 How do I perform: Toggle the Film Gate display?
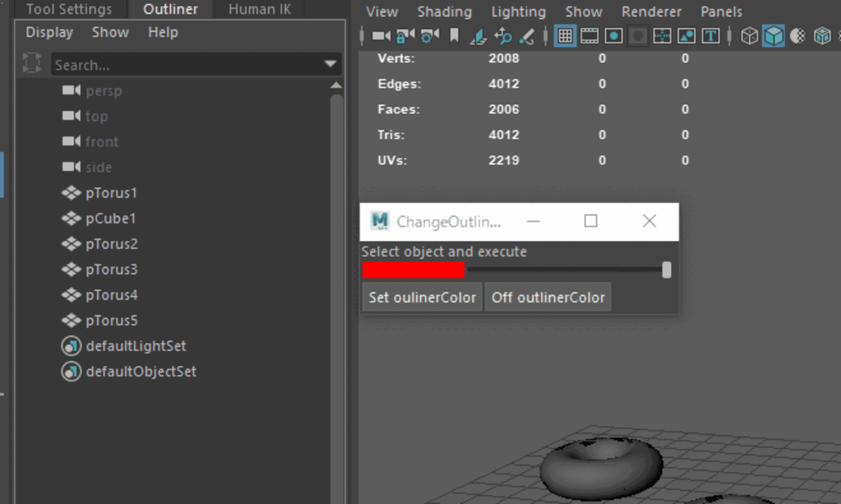click(589, 36)
